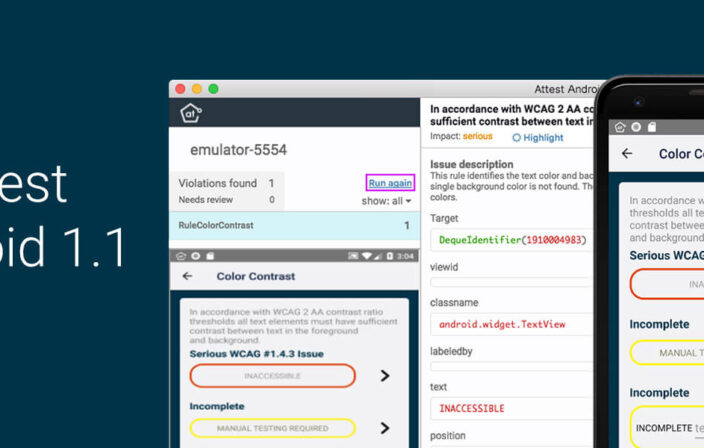Open the "show: all" filter dropdown
The height and width of the screenshot is (448, 704).
(x=386, y=201)
